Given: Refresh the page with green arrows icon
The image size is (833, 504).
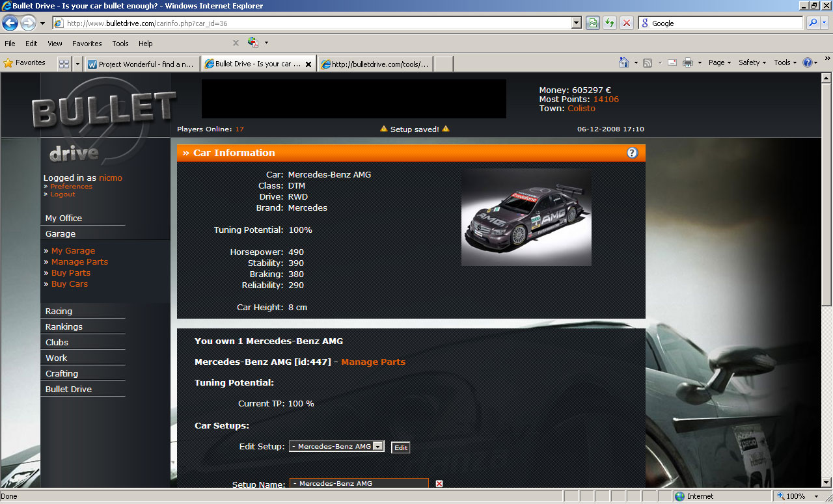Looking at the screenshot, I should [609, 23].
